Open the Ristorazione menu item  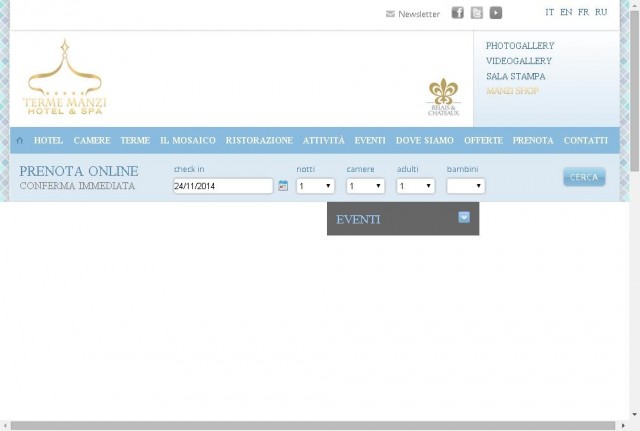click(x=259, y=140)
